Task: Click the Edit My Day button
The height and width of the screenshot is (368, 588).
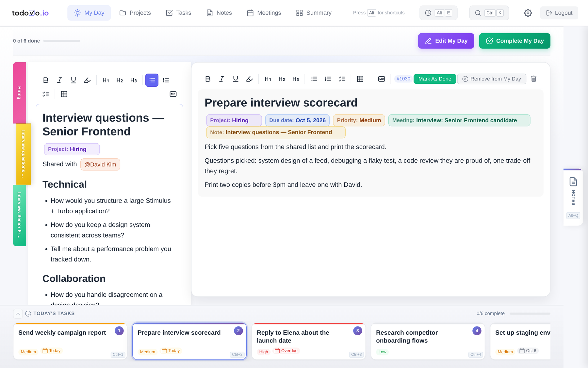Action: (x=446, y=41)
